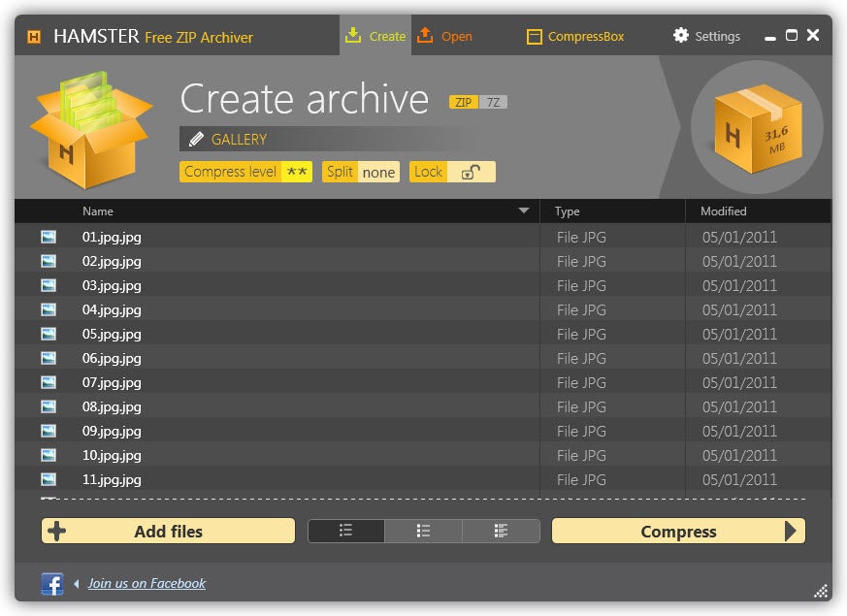
Task: Click image icon of 02.jpg.jpg
Action: (x=49, y=261)
